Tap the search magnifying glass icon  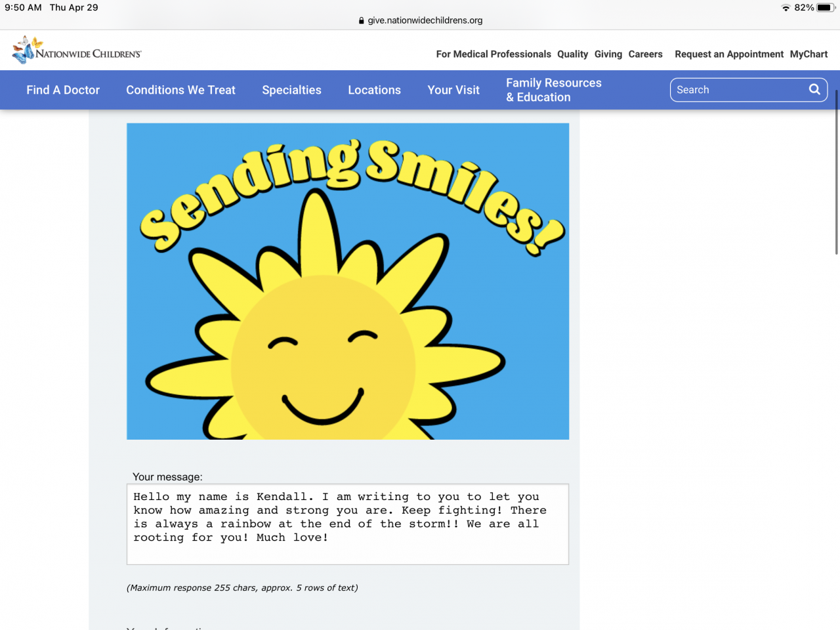(x=814, y=89)
